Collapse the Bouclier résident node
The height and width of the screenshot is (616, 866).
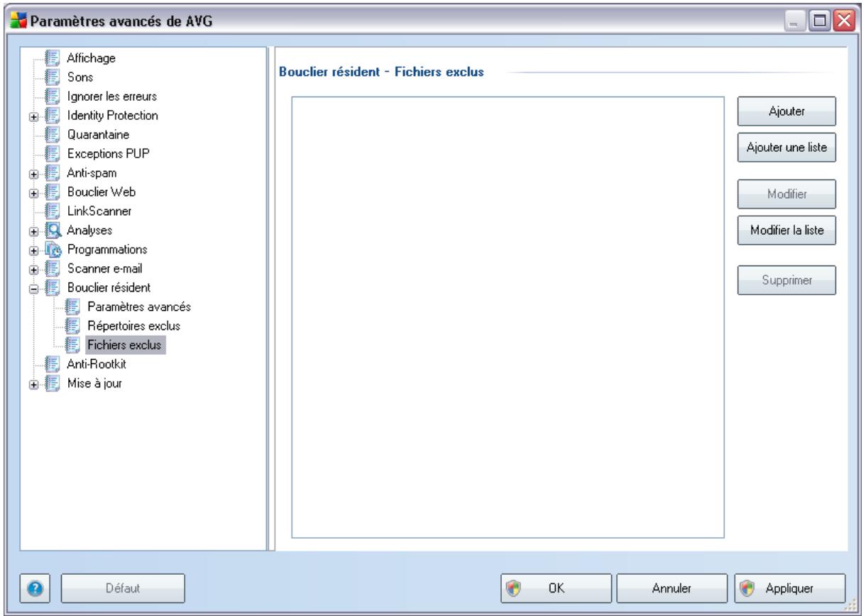pyautogui.click(x=33, y=288)
